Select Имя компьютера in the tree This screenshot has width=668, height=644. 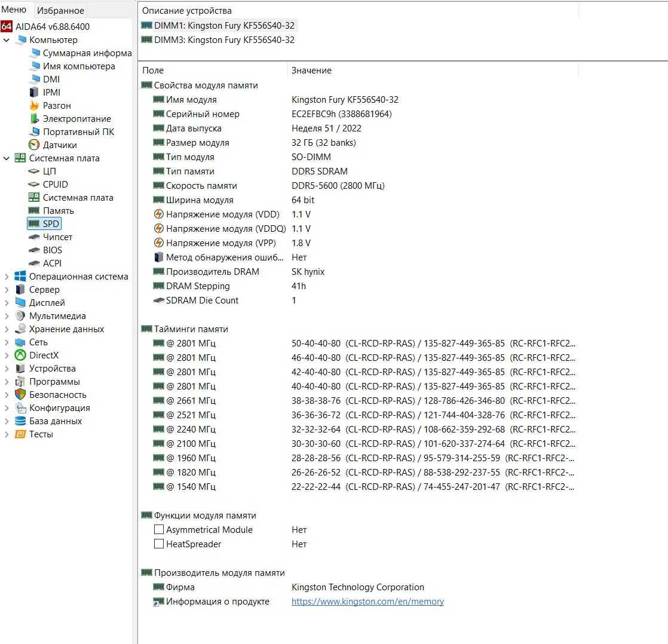click(79, 66)
